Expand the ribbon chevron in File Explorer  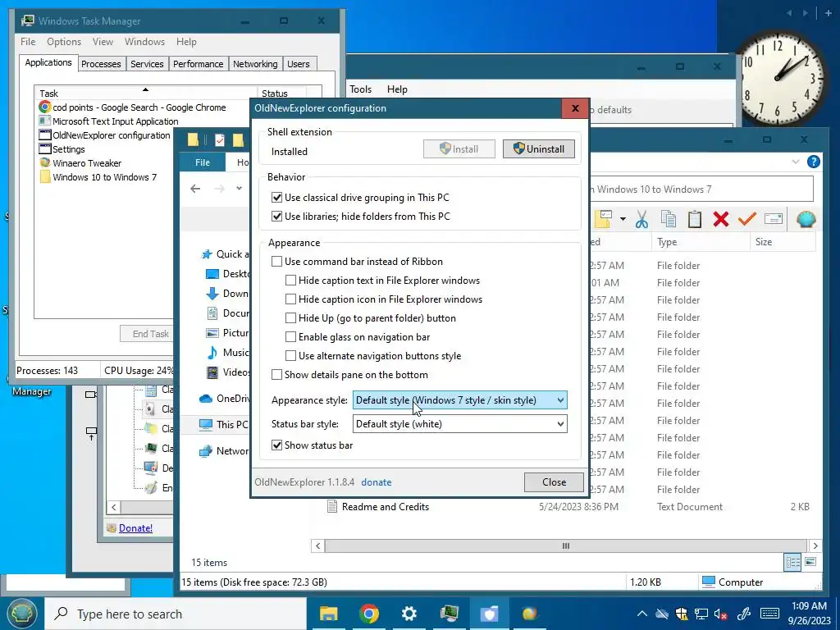coord(796,162)
